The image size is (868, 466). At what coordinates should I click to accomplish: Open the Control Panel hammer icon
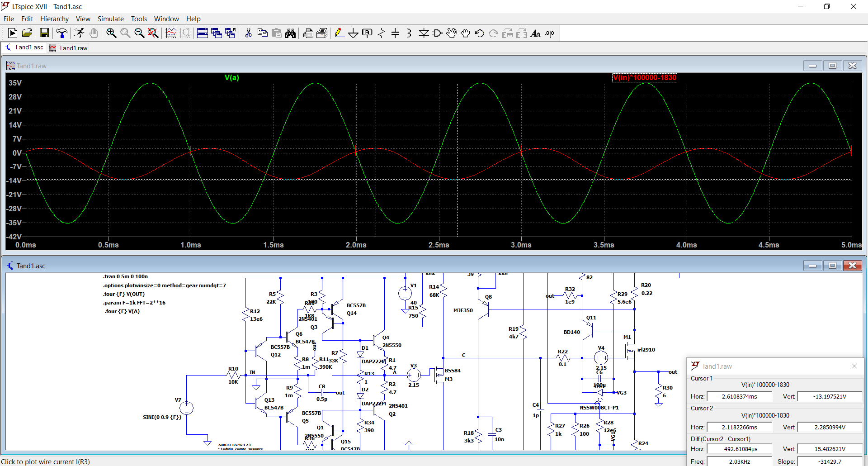click(x=62, y=33)
